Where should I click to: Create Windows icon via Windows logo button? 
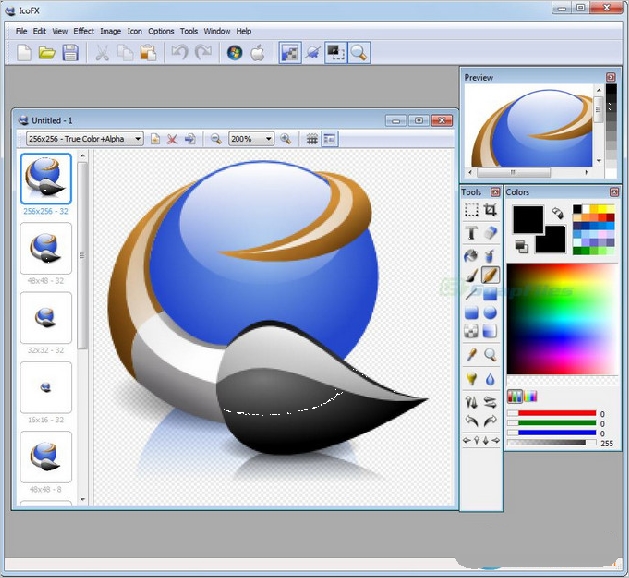(235, 53)
